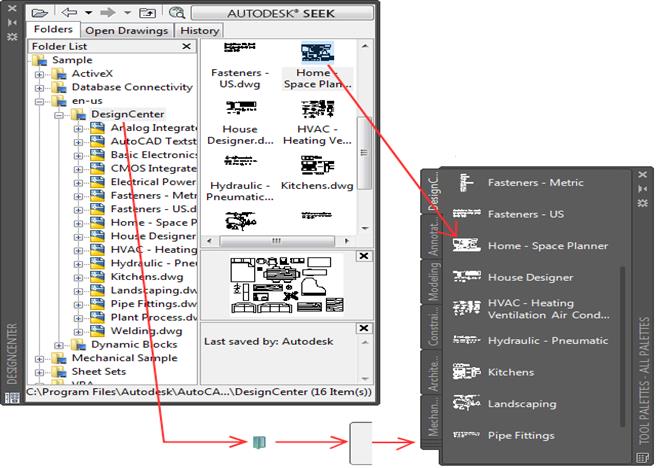This screenshot has width=656, height=468.
Task: Click Kitchens tool in palette
Action: [x=494, y=372]
